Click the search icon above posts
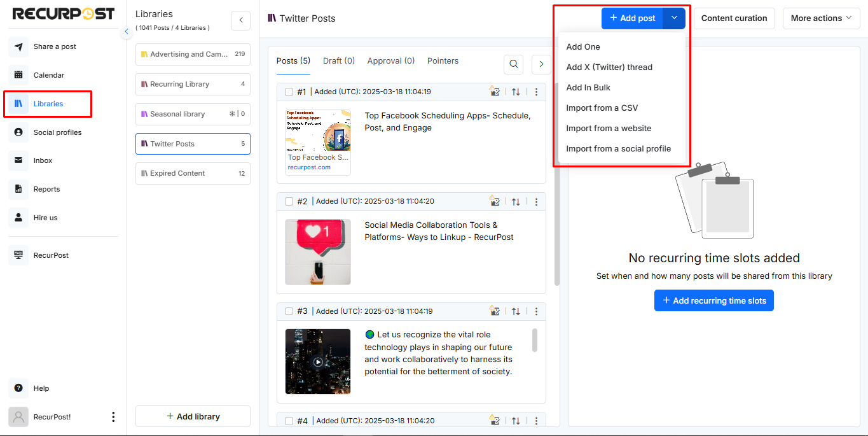Image resolution: width=868 pixels, height=436 pixels. click(514, 64)
